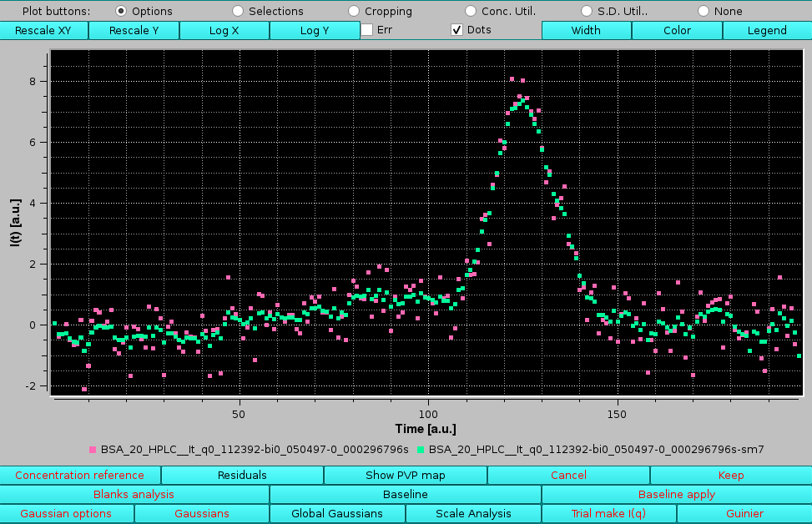
Task: Click Rescale Y to rescale vertical axis
Action: pyautogui.click(x=134, y=30)
